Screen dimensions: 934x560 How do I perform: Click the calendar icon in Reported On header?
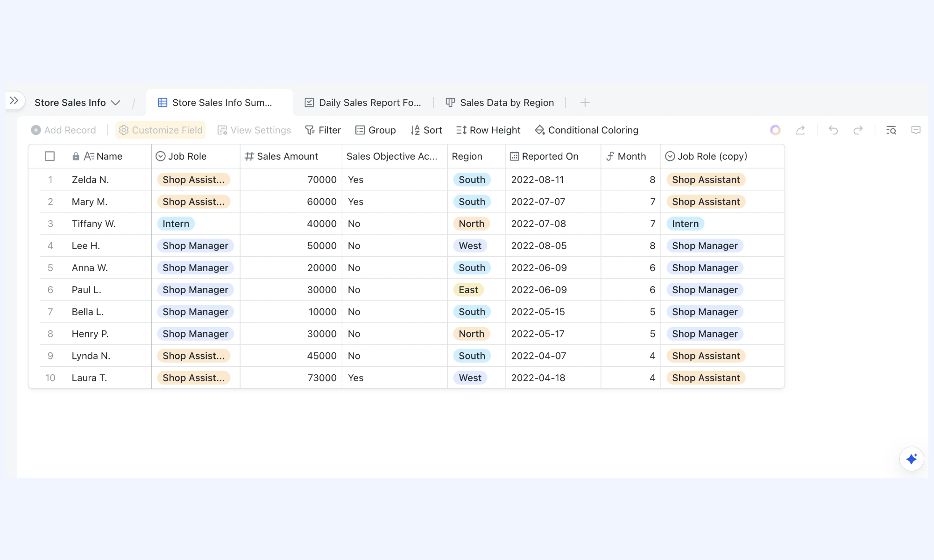pyautogui.click(x=514, y=156)
